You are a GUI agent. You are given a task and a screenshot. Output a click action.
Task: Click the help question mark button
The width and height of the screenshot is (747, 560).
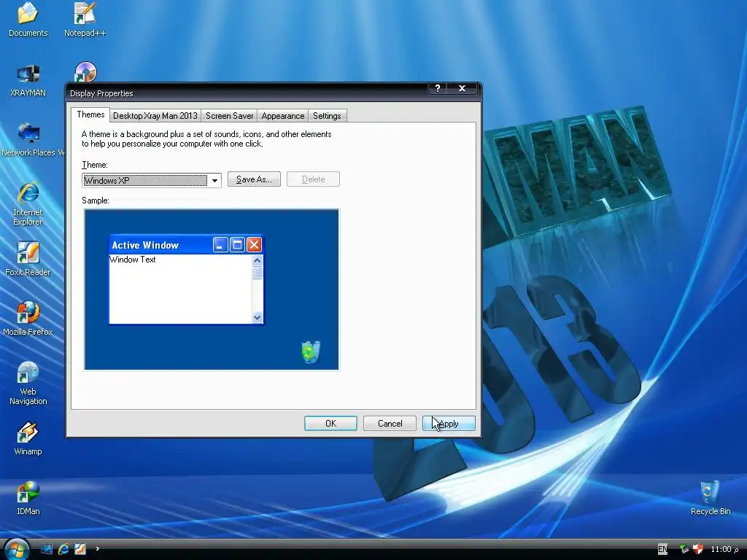(438, 88)
